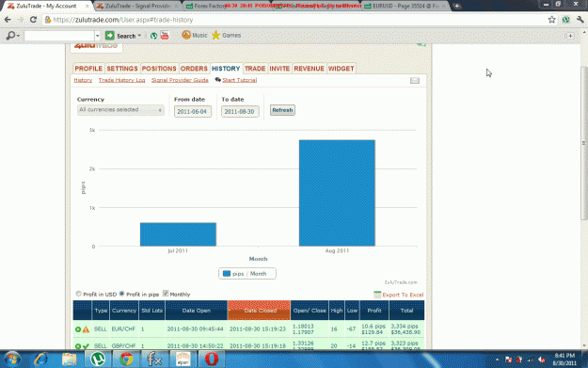Click the To date field
The image size is (588, 368).
point(240,111)
